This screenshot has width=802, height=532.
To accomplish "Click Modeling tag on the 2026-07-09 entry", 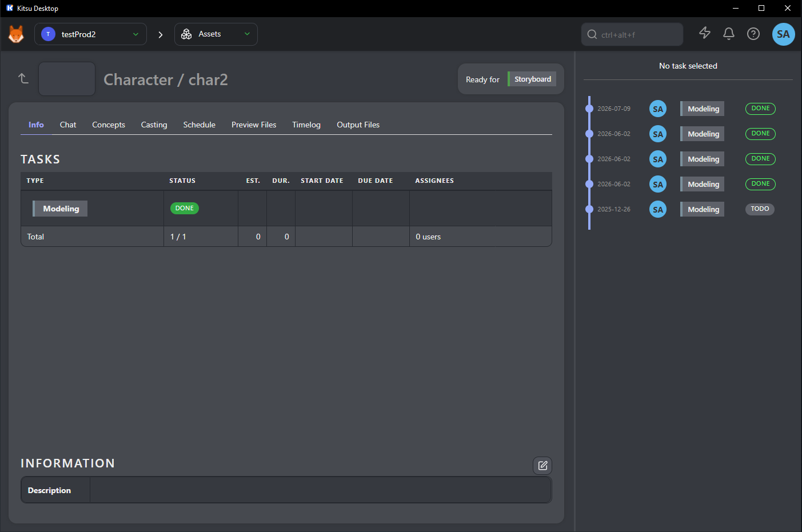I will [x=703, y=109].
